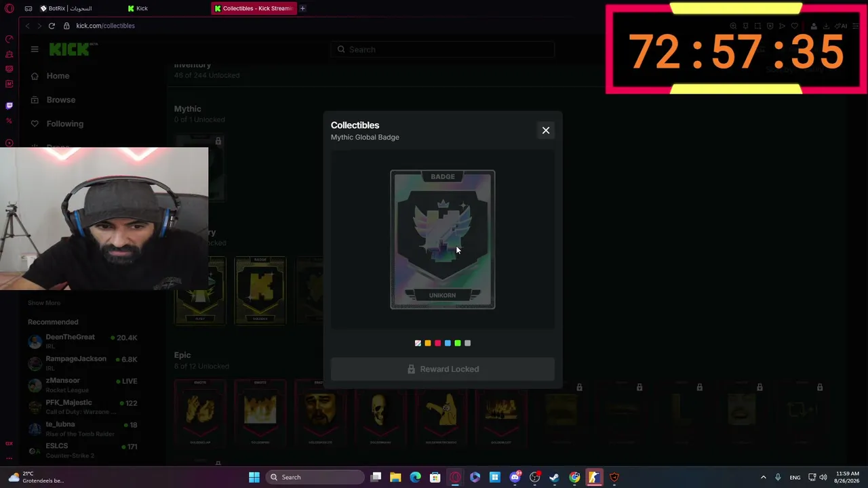
Task: Open Twitch in the Opera sidebar
Action: point(9,106)
